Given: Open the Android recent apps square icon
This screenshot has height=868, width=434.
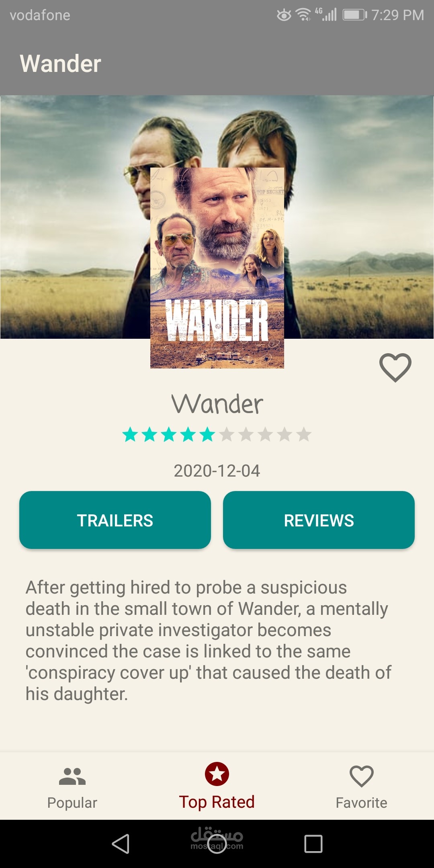Looking at the screenshot, I should tap(313, 843).
